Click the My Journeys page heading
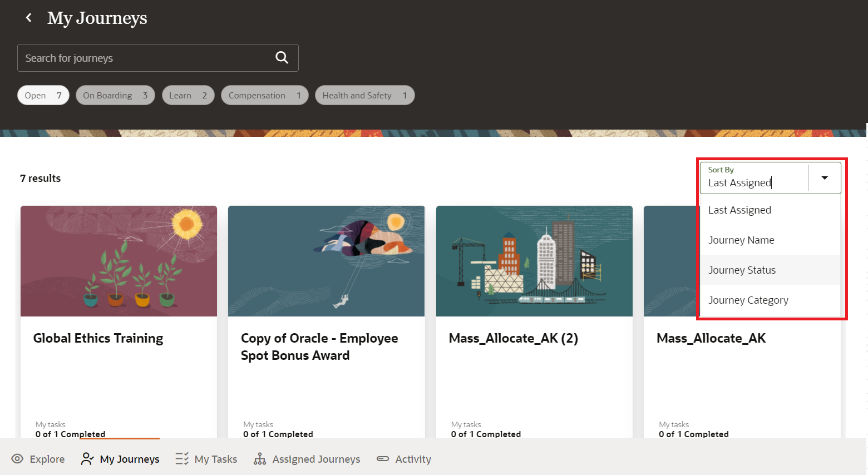This screenshot has height=475, width=868. tap(97, 18)
